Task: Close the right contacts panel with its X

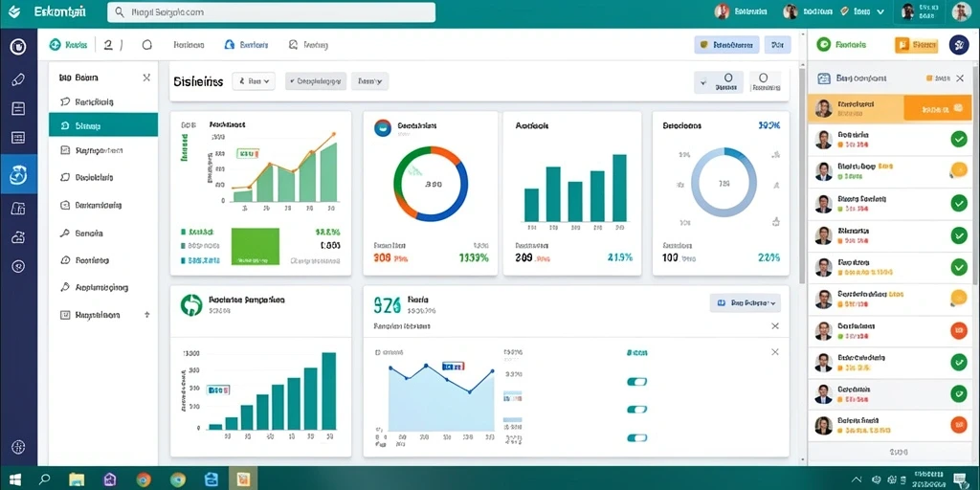Action: tap(960, 78)
